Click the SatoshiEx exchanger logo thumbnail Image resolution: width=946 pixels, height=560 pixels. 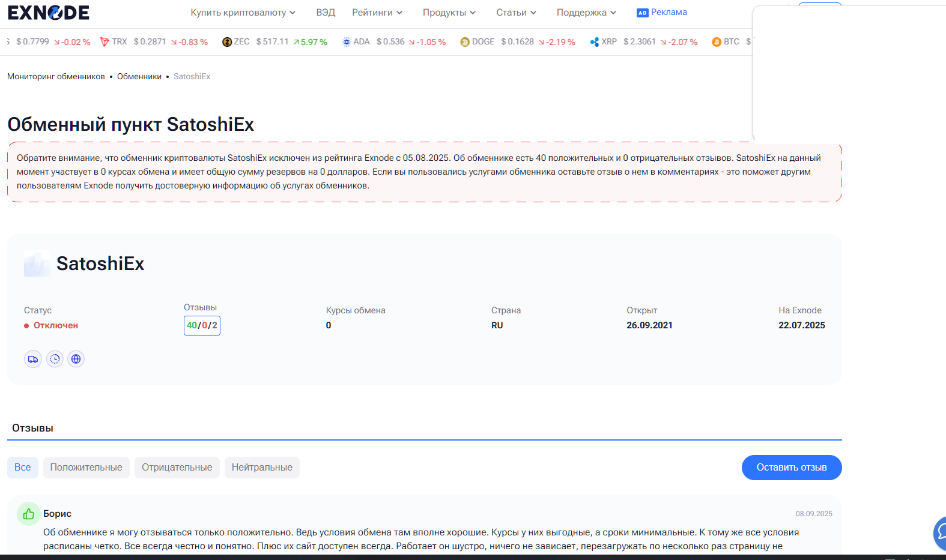[x=37, y=263]
